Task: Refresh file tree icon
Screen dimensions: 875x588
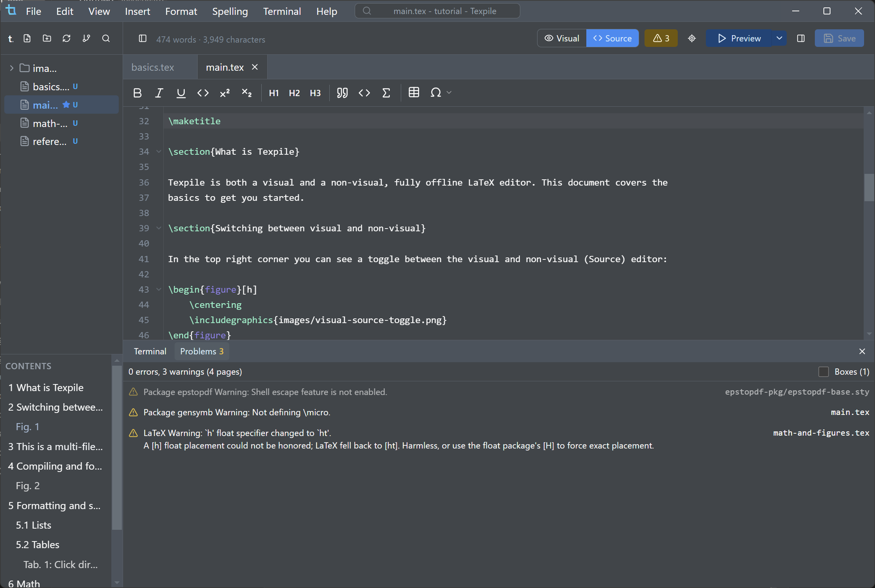Action: 66,38
